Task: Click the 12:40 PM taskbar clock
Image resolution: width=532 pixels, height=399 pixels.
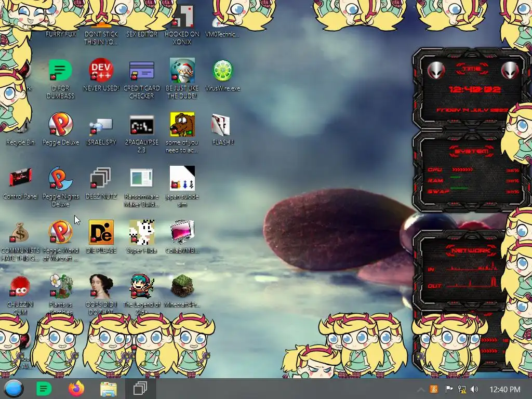Action: (x=505, y=389)
